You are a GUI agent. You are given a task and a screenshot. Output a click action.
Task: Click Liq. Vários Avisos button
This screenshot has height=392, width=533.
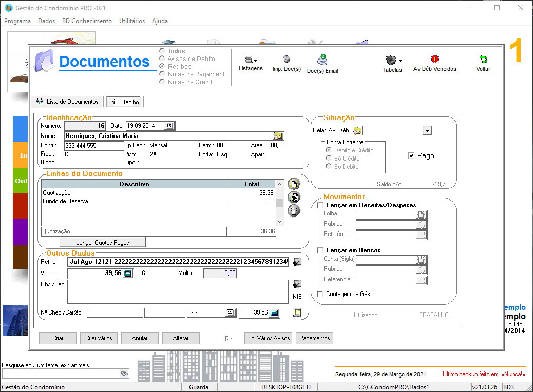click(268, 338)
